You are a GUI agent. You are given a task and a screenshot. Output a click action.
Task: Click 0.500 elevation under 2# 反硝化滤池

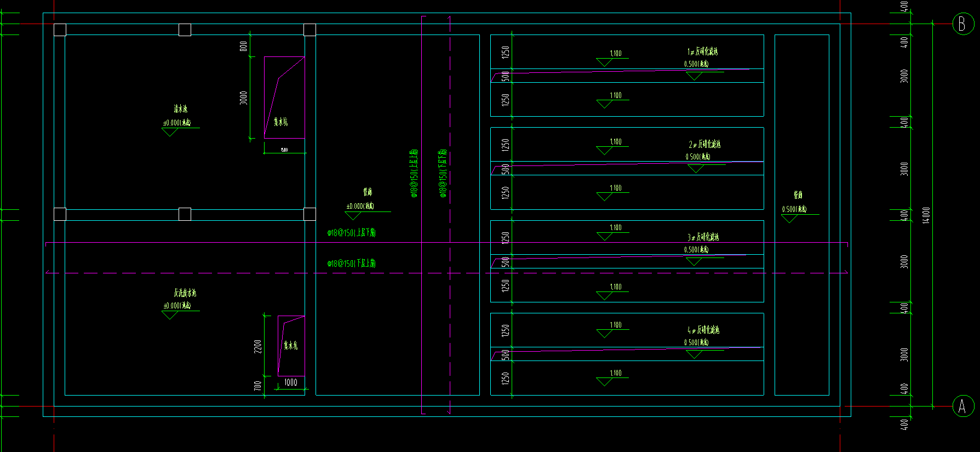698,157
